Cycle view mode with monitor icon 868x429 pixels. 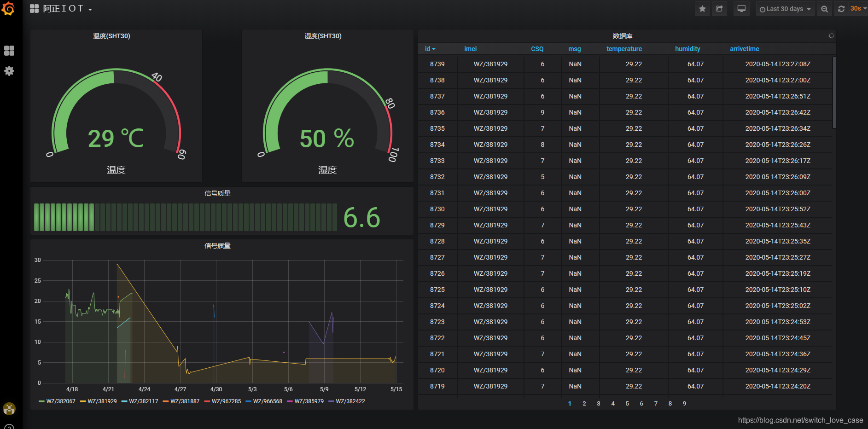click(741, 9)
